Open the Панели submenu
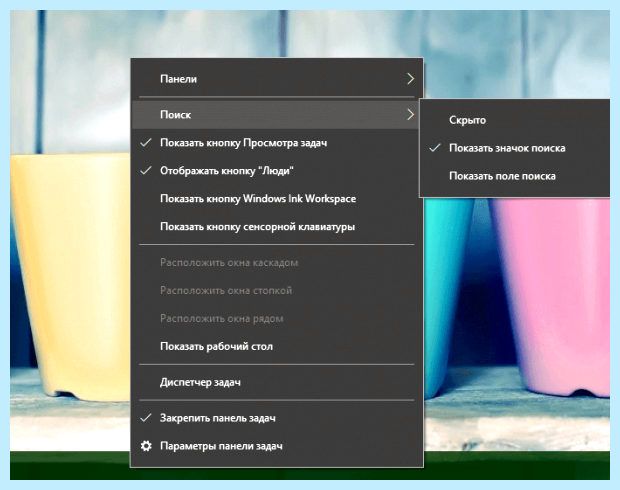 coord(277,79)
